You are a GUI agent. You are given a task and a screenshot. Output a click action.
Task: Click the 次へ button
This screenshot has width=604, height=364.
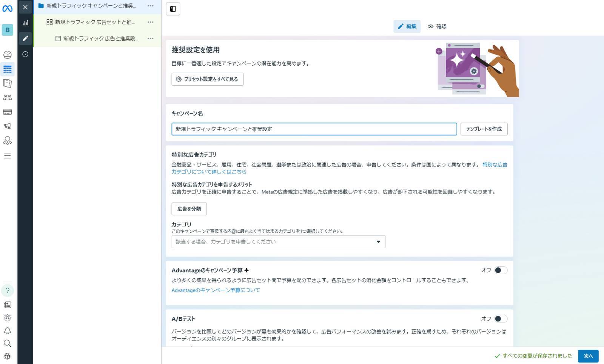point(588,356)
